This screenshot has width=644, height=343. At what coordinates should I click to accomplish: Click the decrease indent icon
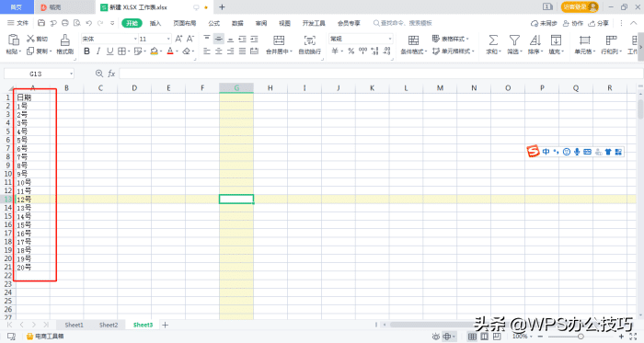242,39
